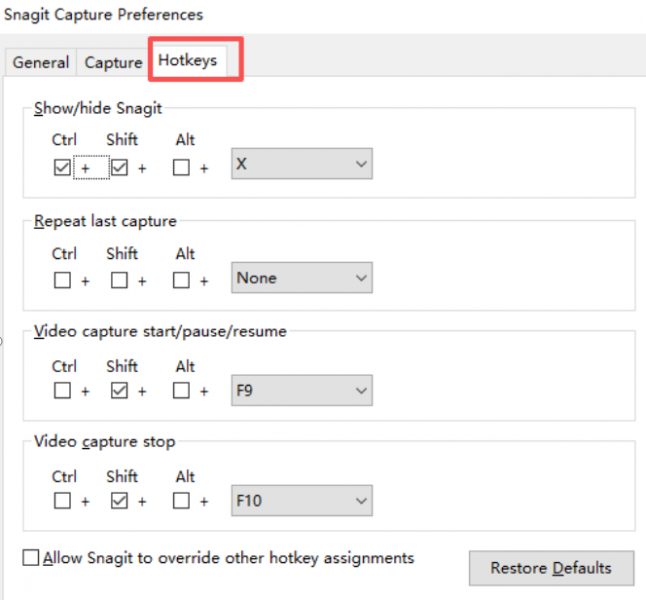Click the Show/hide Snagit group label
The width and height of the screenshot is (646, 600).
point(98,108)
